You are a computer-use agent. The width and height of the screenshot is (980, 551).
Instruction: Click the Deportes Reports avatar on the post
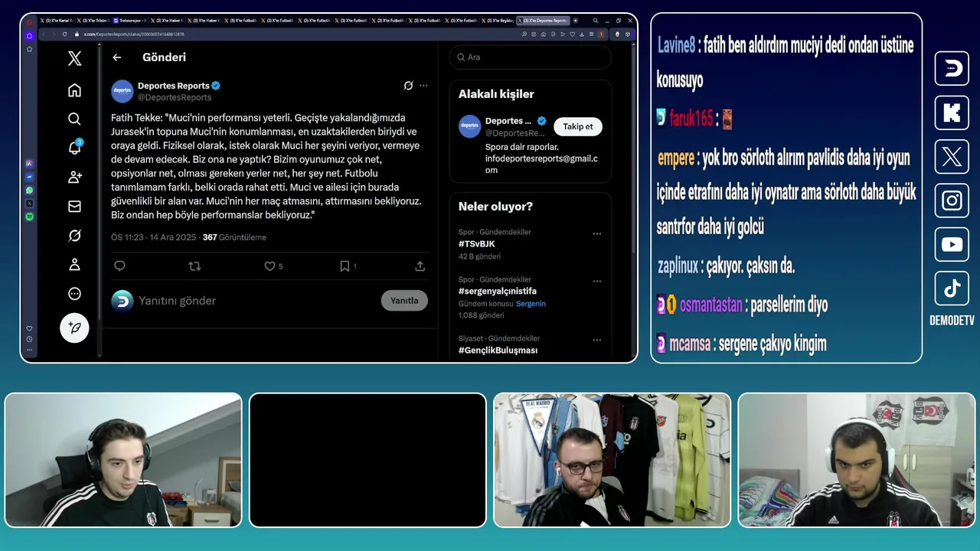(x=122, y=91)
